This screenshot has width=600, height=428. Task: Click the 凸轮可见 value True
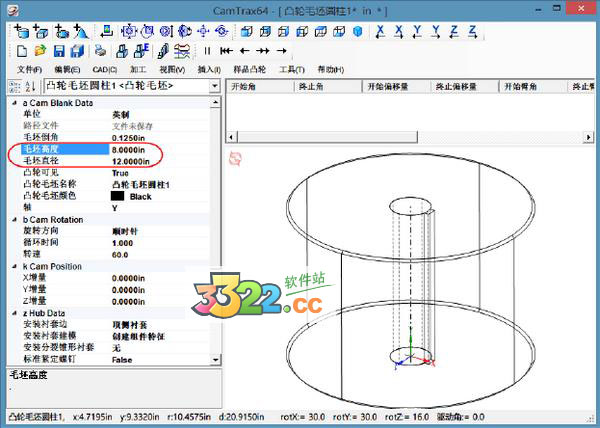120,173
